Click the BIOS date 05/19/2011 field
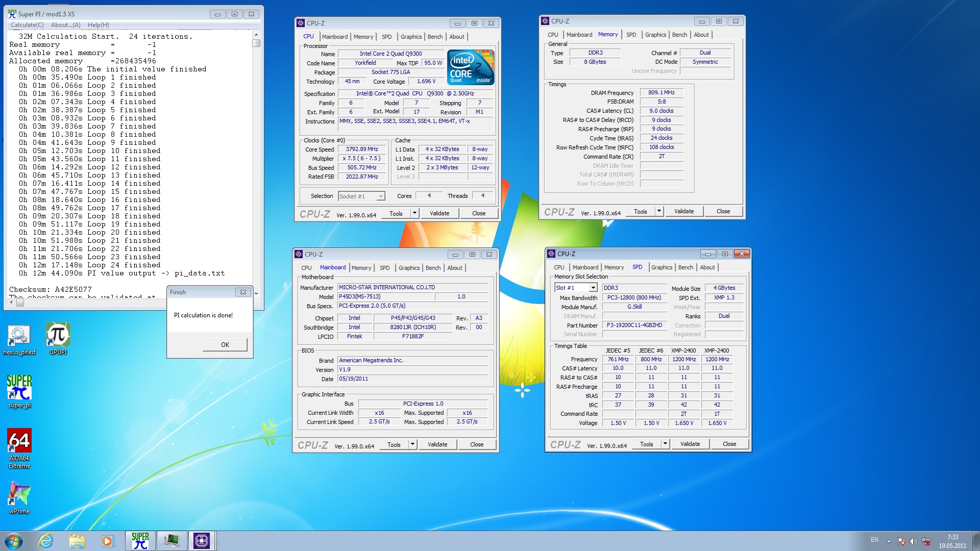 click(413, 379)
